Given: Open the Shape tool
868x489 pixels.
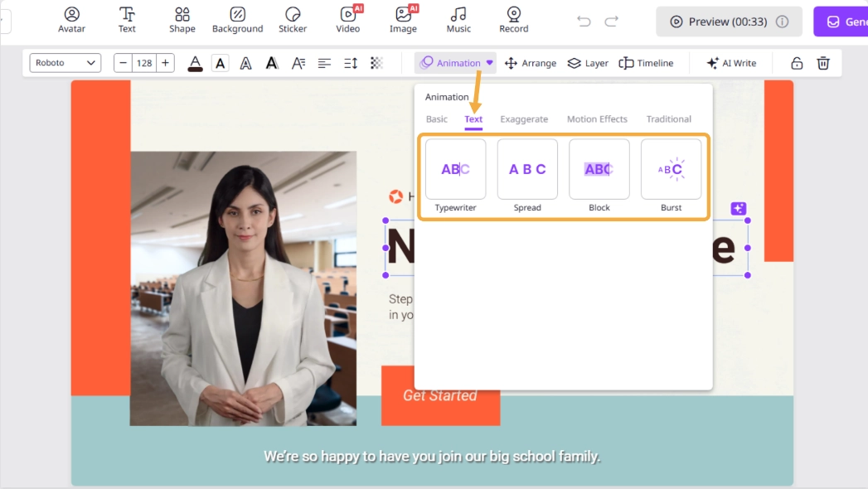Looking at the screenshot, I should [182, 20].
